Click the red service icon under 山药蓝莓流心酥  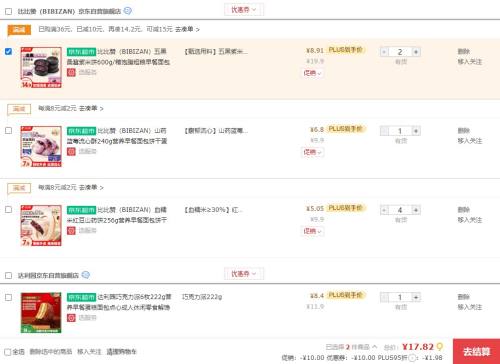pyautogui.click(x=71, y=151)
